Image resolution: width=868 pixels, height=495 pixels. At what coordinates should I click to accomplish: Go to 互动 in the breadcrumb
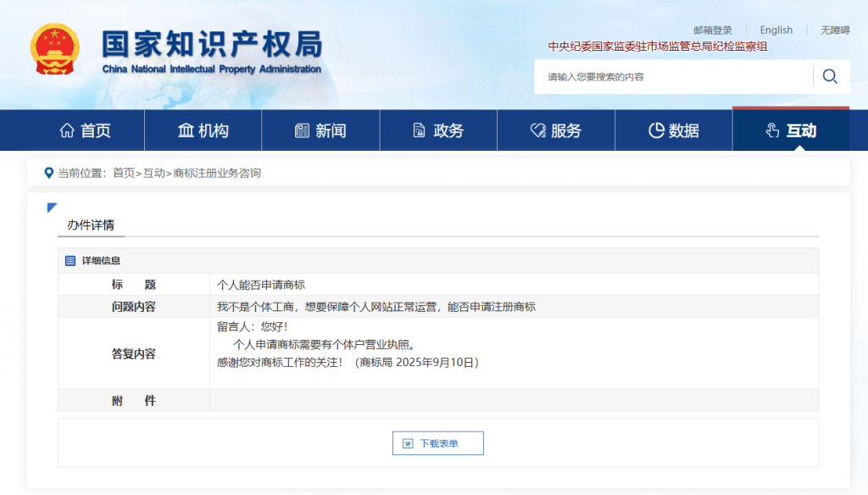click(153, 173)
